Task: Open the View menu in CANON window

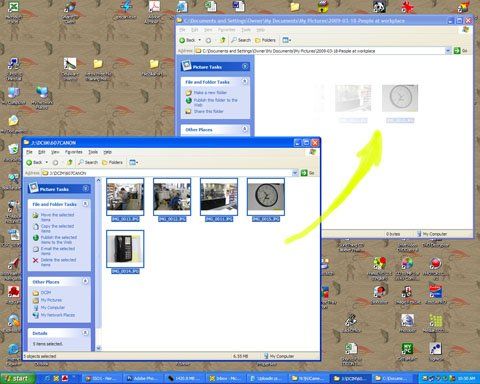Action: (55, 152)
